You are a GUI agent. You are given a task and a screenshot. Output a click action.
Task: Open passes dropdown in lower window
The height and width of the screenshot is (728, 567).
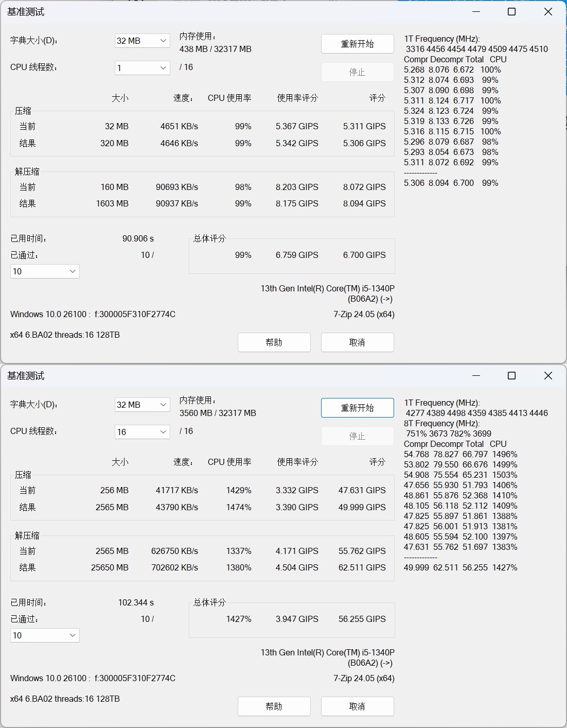click(x=45, y=635)
